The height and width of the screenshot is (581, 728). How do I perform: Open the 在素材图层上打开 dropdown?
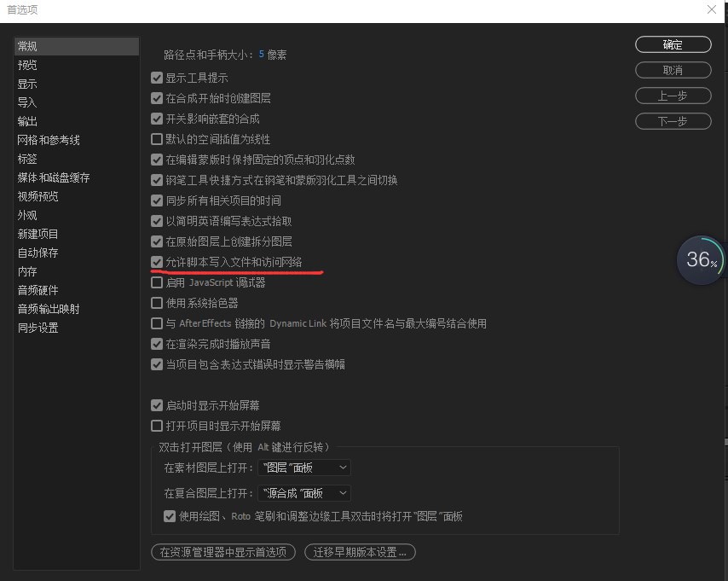point(304,468)
